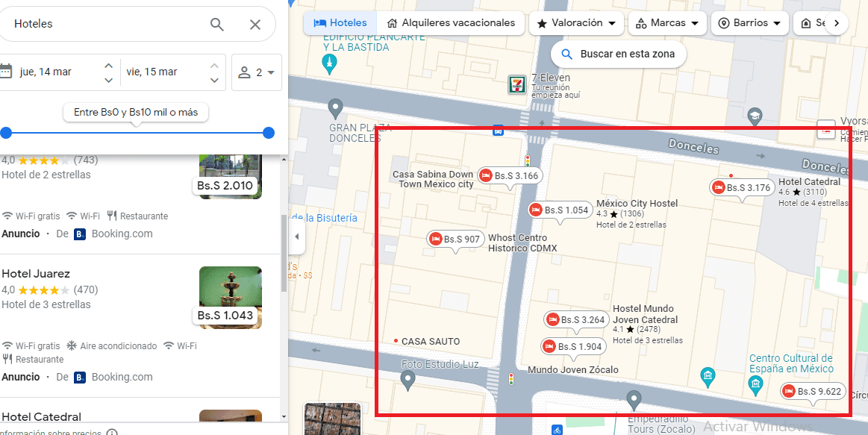Click México City Hostel map label
This screenshot has width=868, height=435.
(x=637, y=203)
